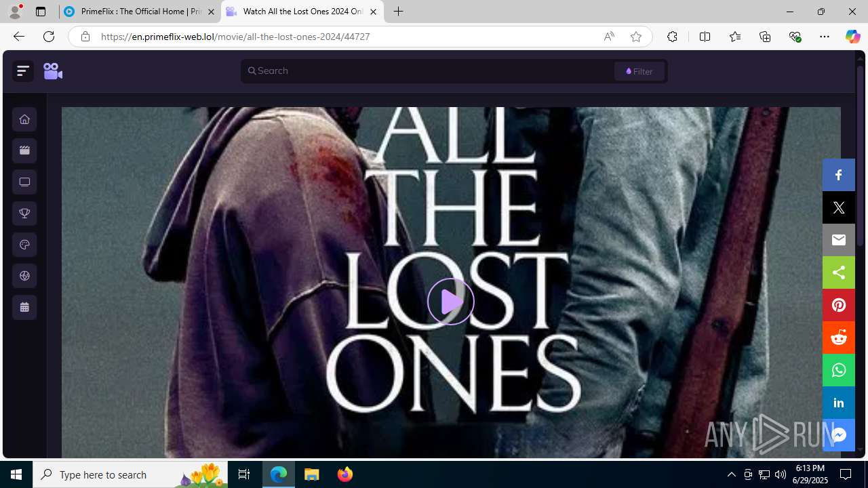The width and height of the screenshot is (868, 488).
Task: Close the Watch All the Lost Ones tab
Action: click(373, 12)
